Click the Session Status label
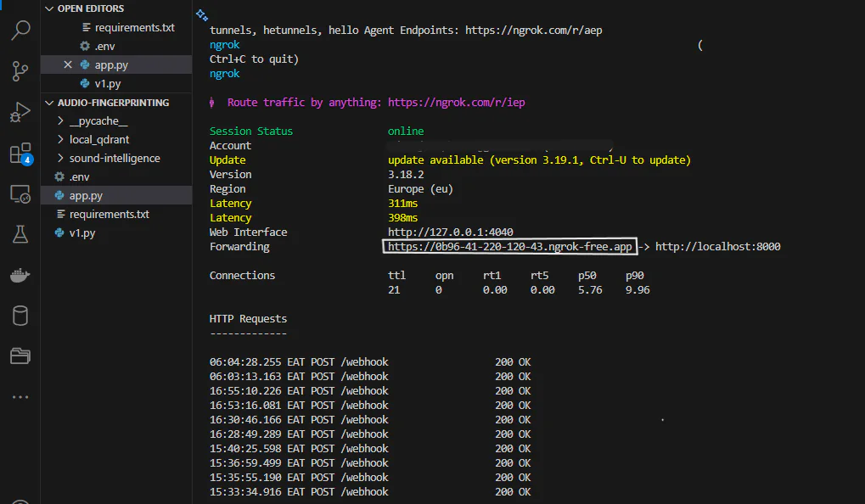865x504 pixels. coord(251,132)
